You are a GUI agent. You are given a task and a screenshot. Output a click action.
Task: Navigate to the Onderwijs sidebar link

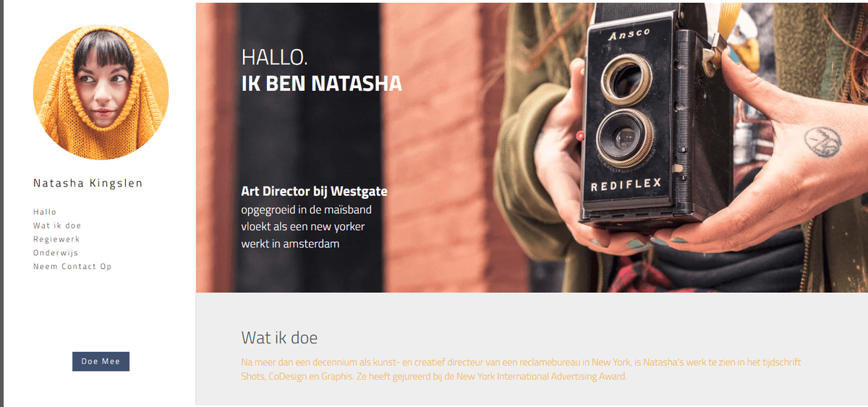coord(56,253)
